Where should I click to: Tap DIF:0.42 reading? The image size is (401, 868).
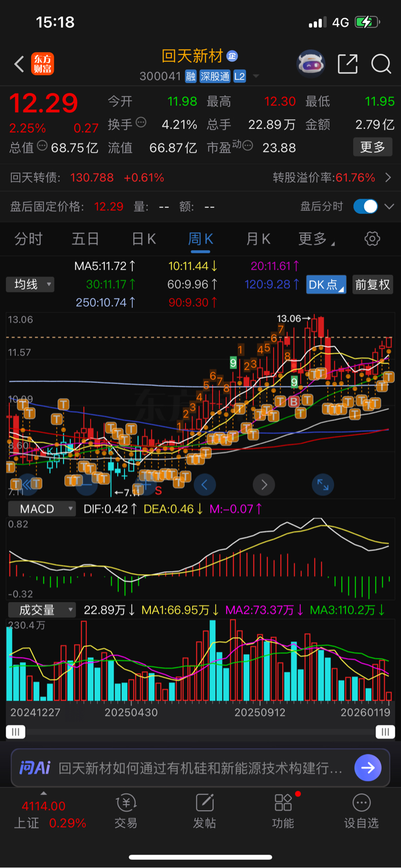(110, 508)
